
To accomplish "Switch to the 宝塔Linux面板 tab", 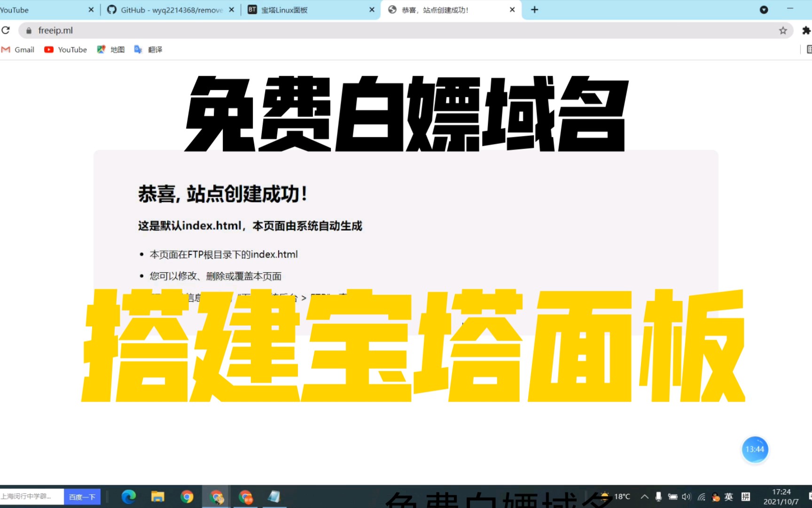I will 310,10.
